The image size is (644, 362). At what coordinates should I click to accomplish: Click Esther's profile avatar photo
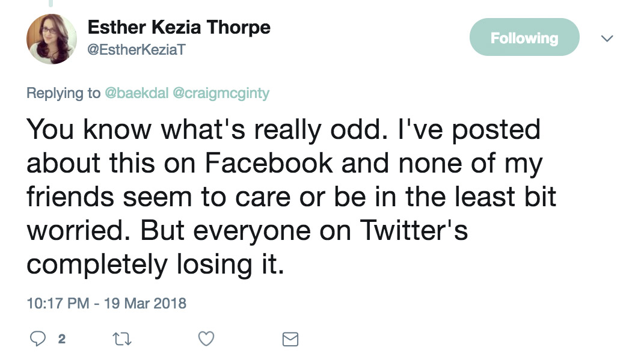point(51,39)
